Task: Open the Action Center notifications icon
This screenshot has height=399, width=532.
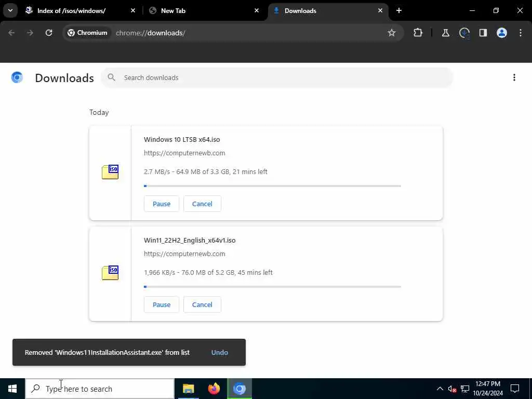Action: point(515,389)
